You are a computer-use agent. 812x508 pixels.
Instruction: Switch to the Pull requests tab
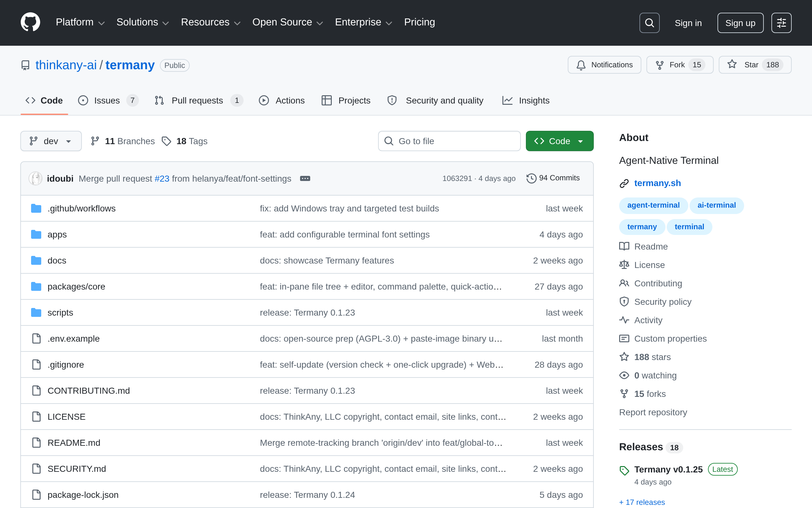pos(199,100)
